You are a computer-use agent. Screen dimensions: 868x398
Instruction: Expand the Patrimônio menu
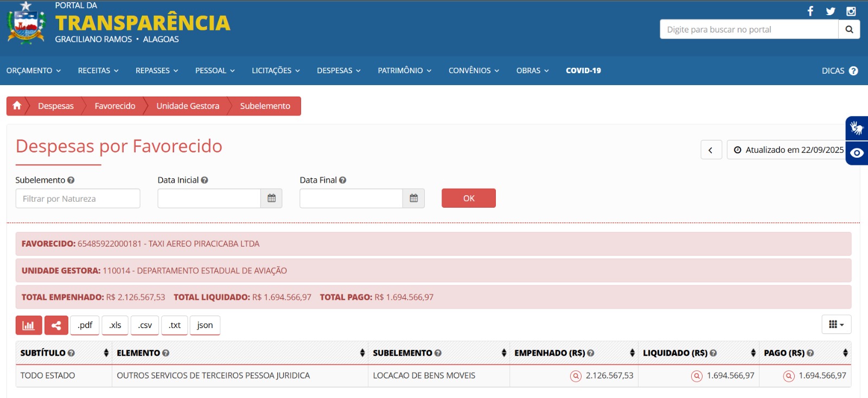tap(405, 70)
